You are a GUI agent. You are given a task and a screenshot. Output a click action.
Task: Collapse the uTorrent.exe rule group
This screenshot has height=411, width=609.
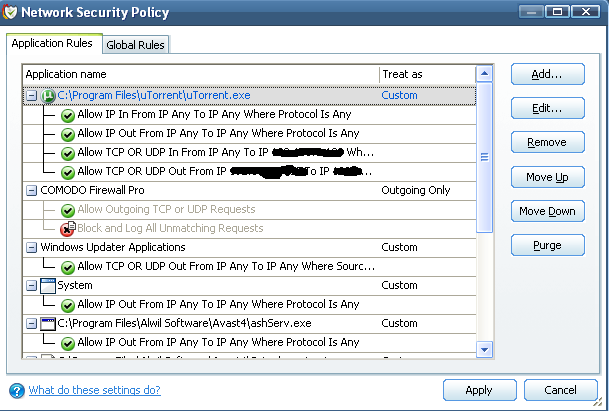[x=31, y=96]
